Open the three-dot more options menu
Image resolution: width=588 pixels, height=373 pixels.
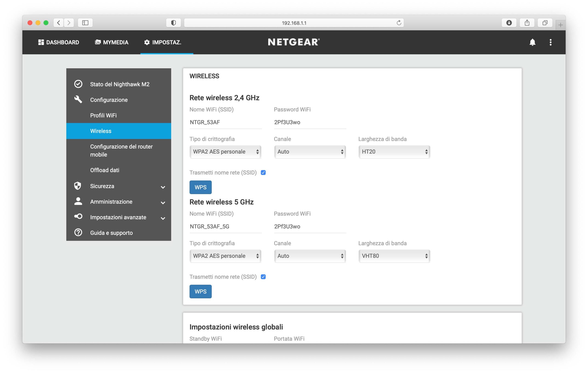(550, 42)
